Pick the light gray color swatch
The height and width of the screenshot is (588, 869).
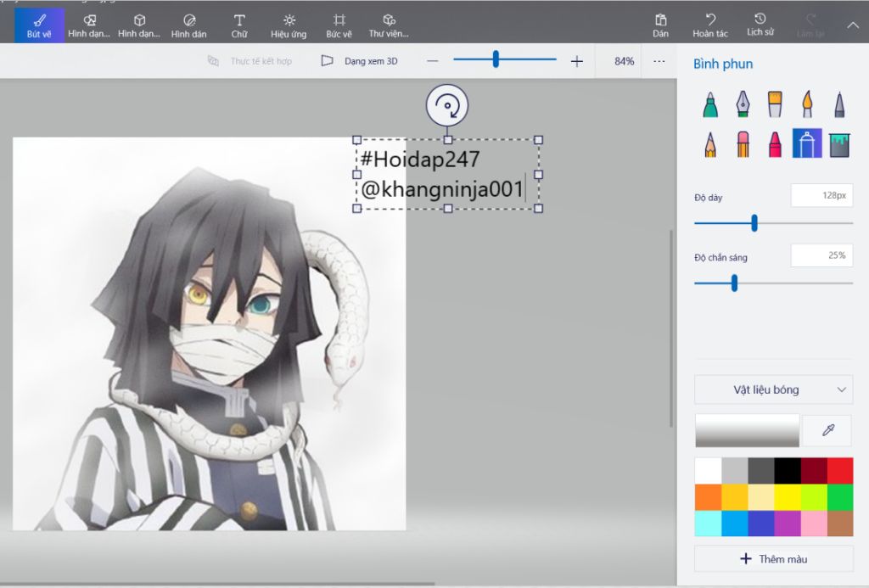[734, 471]
